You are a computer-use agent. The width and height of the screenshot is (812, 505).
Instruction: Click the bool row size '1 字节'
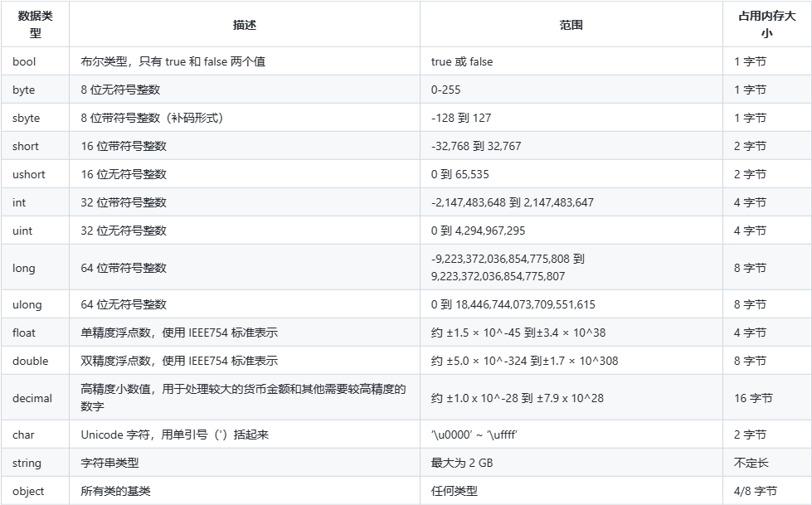pos(750,61)
